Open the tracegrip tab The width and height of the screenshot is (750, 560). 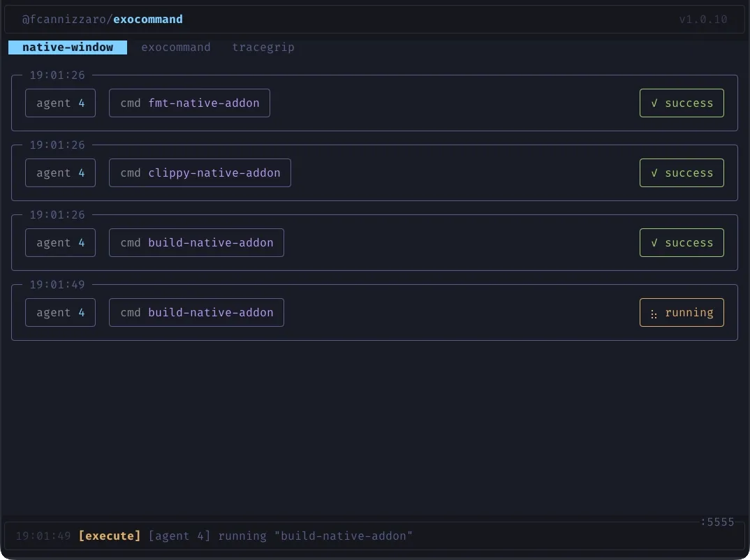pos(263,47)
